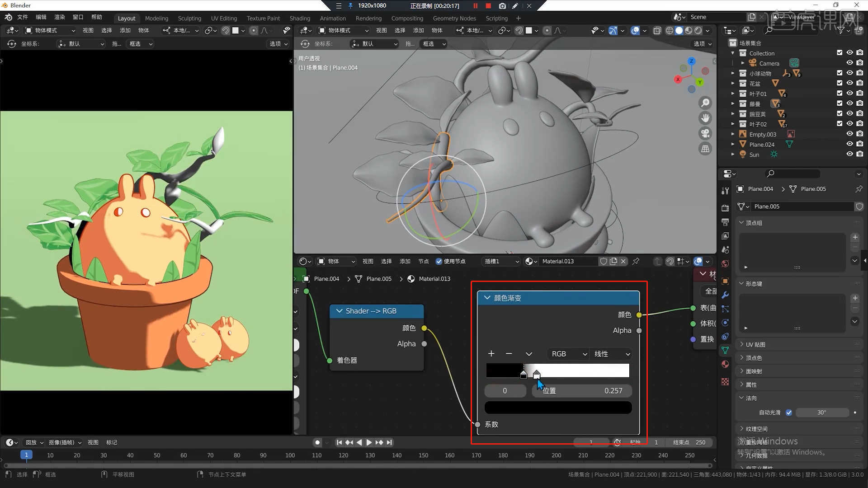Select the Physics properties icon

coord(725,322)
